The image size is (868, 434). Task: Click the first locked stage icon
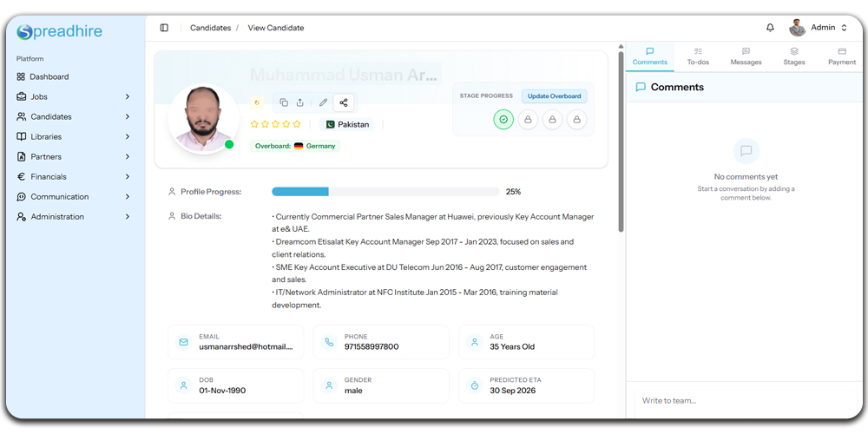[x=528, y=120]
